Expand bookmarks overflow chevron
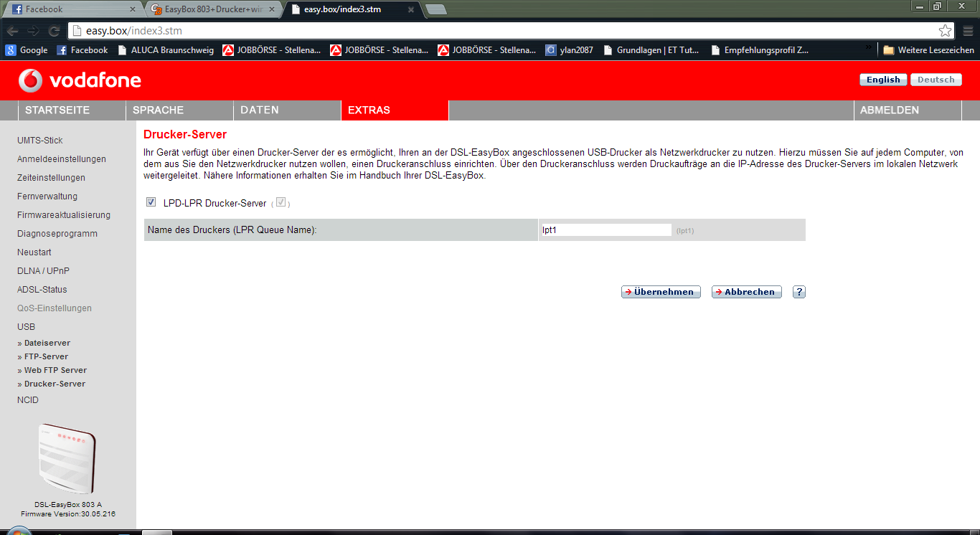This screenshot has height=535, width=980. click(x=870, y=49)
